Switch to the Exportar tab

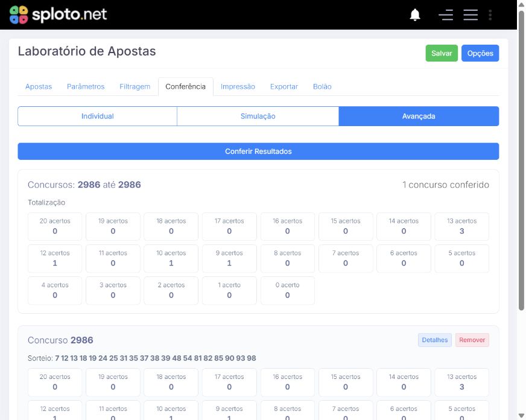284,86
